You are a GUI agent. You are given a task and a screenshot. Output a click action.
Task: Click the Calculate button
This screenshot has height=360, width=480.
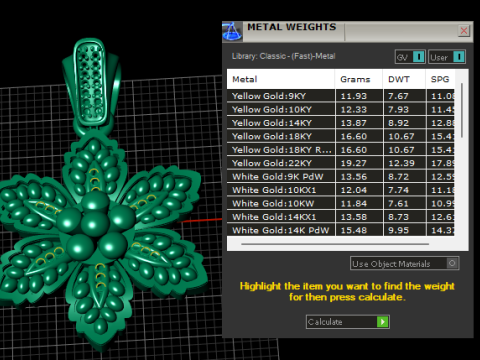tap(348, 322)
